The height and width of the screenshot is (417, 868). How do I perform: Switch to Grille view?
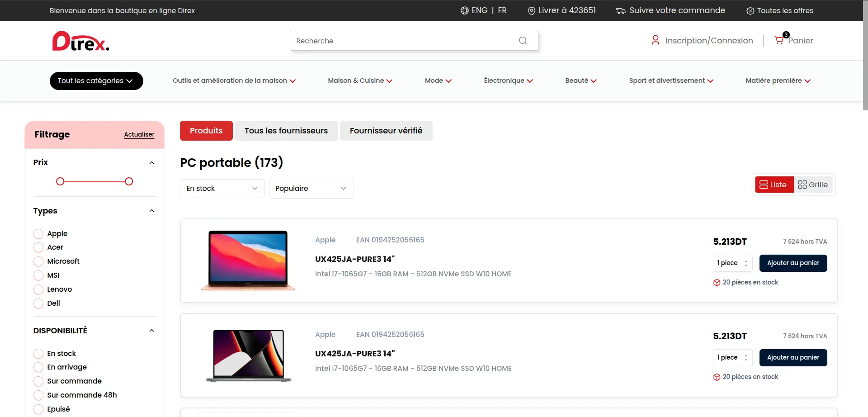[813, 185]
